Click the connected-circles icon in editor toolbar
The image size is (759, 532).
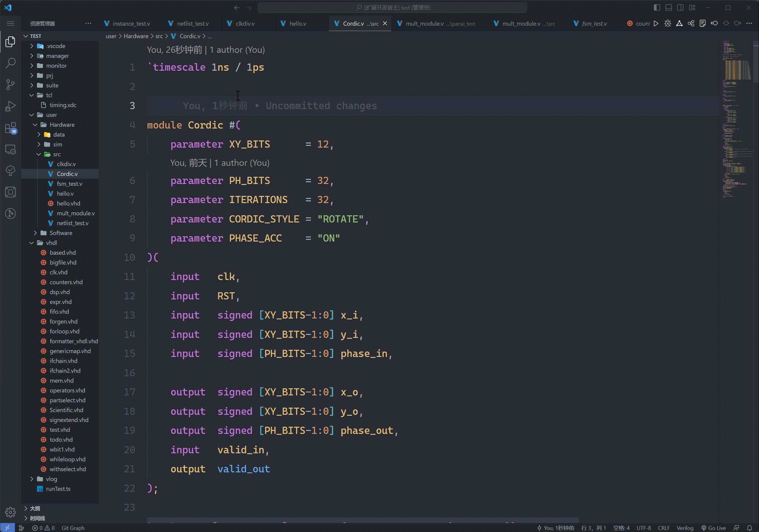click(691, 24)
